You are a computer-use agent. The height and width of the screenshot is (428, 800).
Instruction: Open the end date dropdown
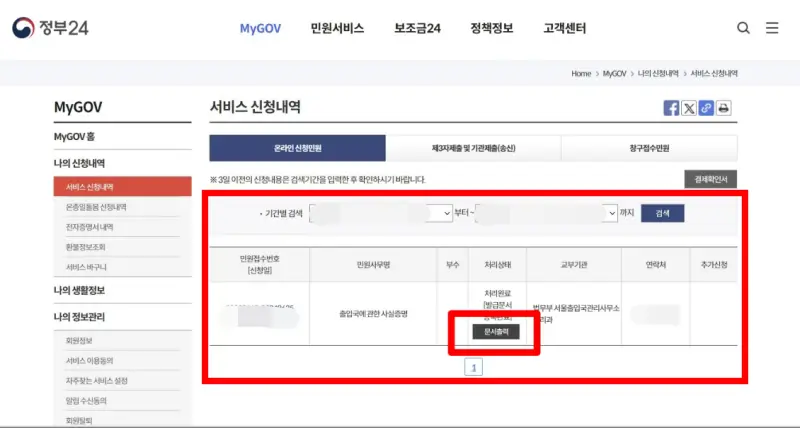tap(546, 213)
